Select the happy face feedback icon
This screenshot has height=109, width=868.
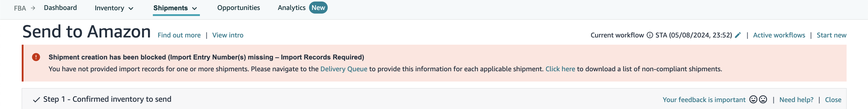pos(753,99)
